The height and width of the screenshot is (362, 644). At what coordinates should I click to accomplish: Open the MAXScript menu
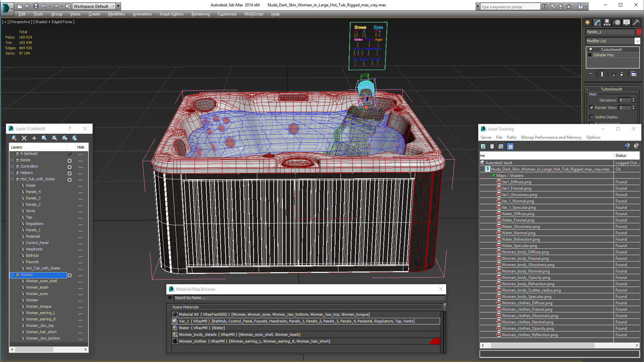click(254, 14)
